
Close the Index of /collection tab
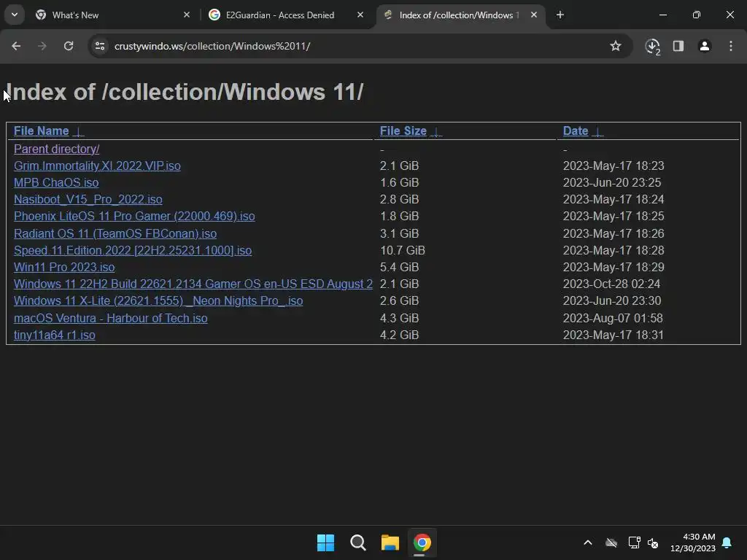pyautogui.click(x=534, y=15)
